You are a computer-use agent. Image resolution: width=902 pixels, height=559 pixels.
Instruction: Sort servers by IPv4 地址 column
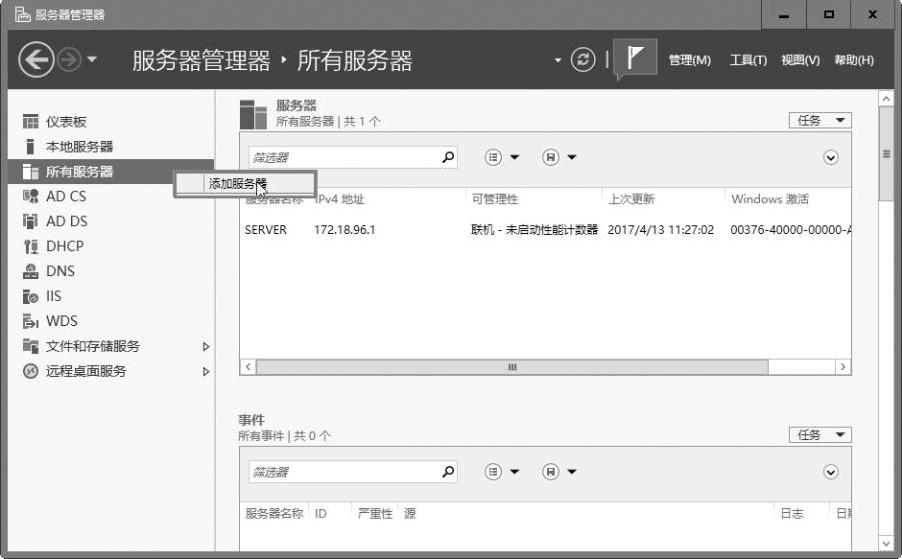(340, 200)
